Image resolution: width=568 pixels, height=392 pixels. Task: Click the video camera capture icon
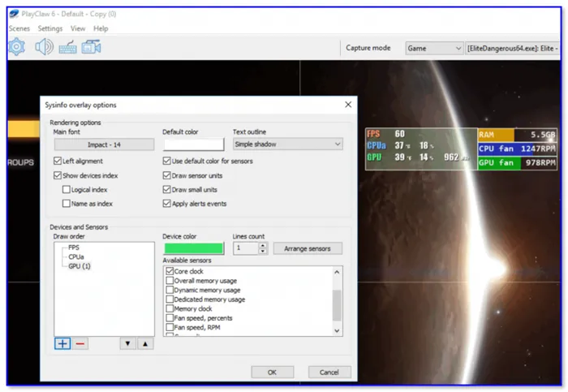coord(91,47)
